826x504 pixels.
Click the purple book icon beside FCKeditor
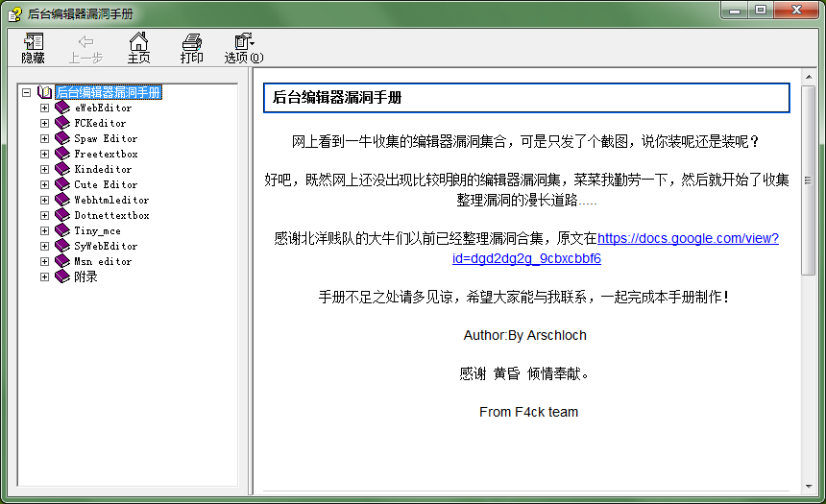tap(62, 123)
